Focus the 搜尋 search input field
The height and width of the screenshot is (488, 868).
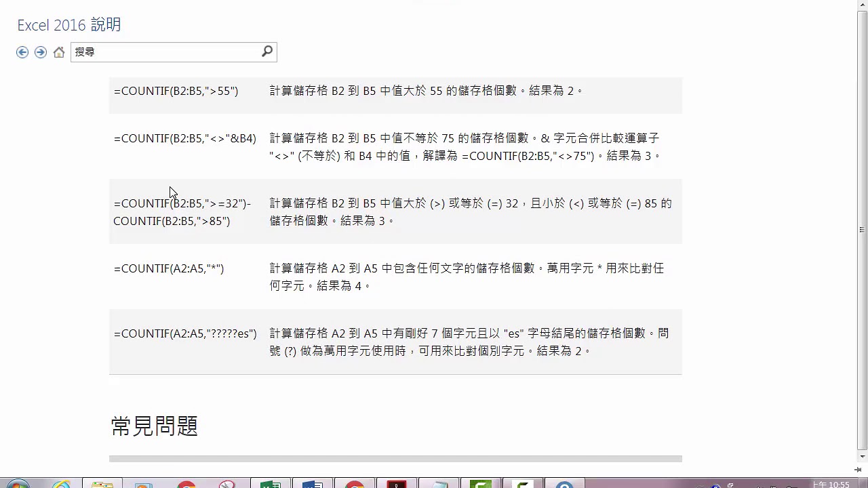[x=165, y=52]
